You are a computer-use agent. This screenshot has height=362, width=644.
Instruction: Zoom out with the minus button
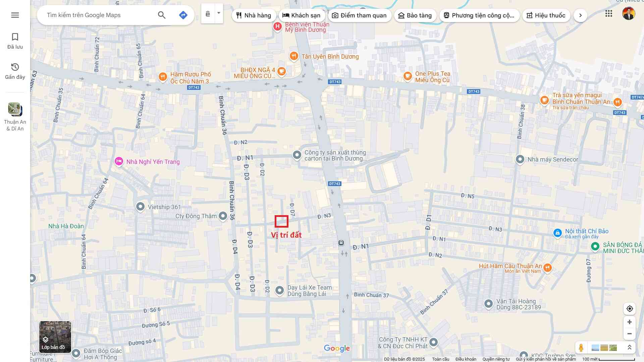pos(630,334)
